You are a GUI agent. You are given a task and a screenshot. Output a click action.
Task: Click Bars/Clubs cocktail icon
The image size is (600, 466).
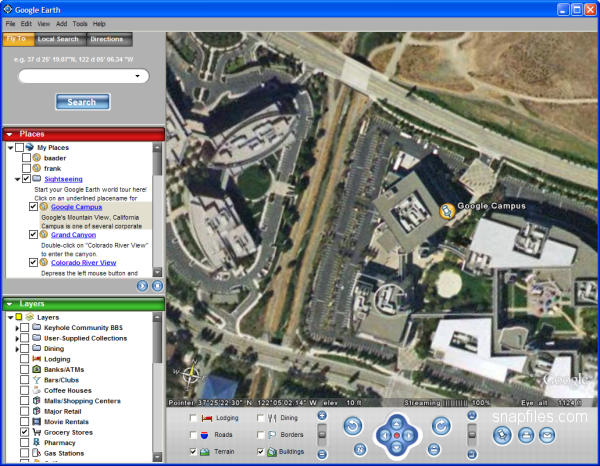pyautogui.click(x=37, y=380)
